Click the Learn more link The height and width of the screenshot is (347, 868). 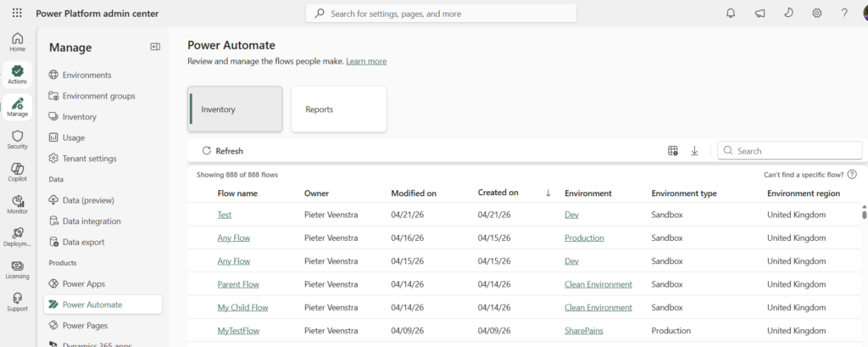[366, 61]
